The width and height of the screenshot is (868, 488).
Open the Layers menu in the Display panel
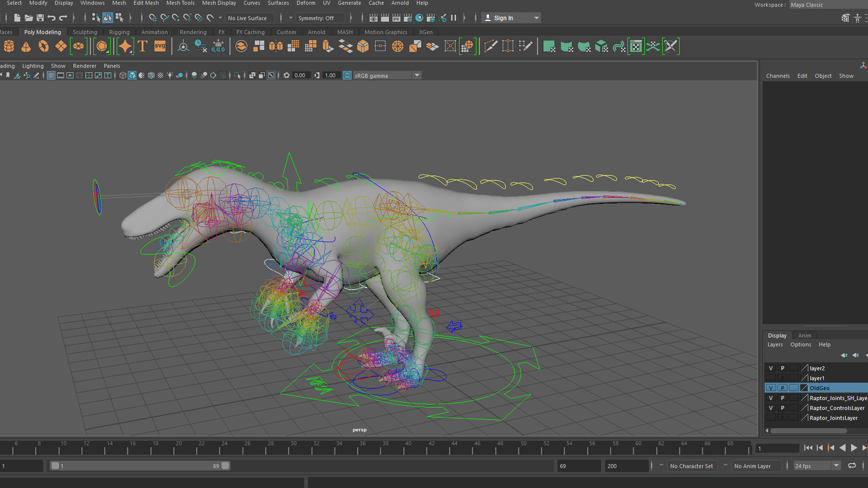point(775,344)
